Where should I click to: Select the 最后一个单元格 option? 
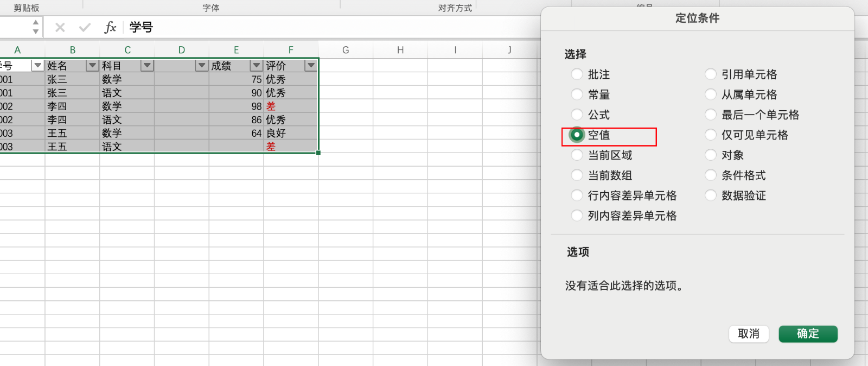[x=711, y=115]
